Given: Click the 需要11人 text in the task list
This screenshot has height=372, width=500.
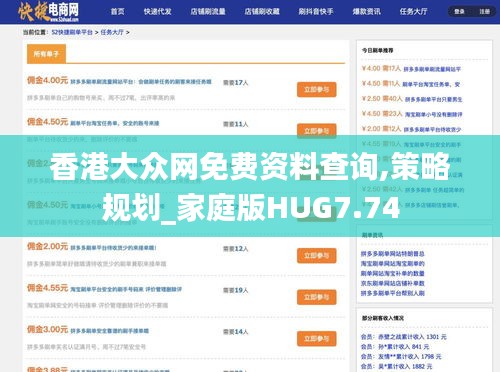Looking at the screenshot, I should pyautogui.click(x=236, y=124).
